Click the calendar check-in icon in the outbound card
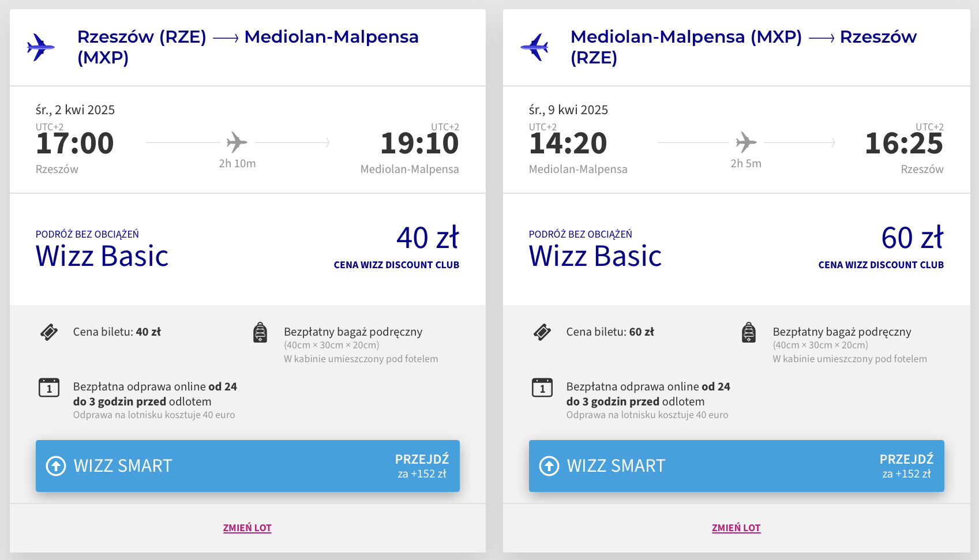The height and width of the screenshot is (560, 979). 49,388
